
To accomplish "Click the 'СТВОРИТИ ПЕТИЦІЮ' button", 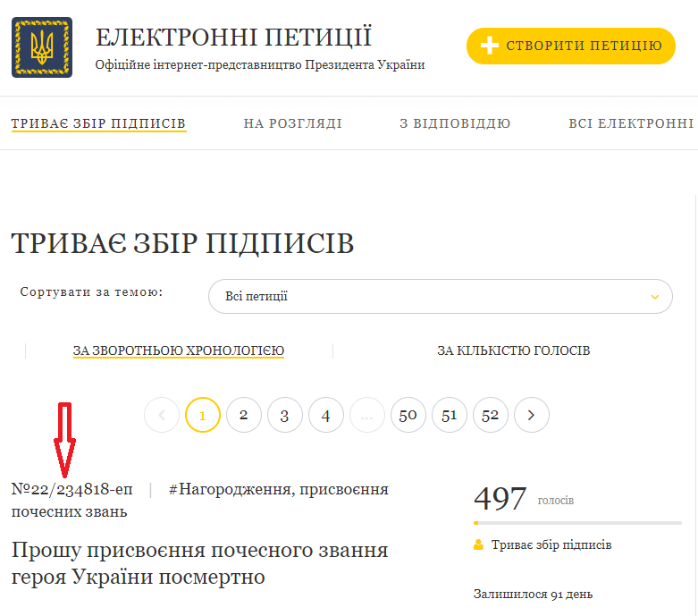I will tap(571, 46).
